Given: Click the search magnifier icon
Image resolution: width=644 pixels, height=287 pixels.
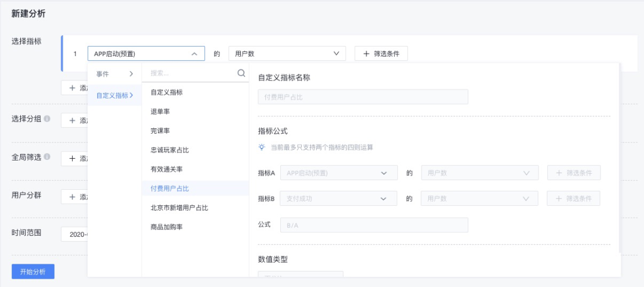Looking at the screenshot, I should (x=241, y=73).
